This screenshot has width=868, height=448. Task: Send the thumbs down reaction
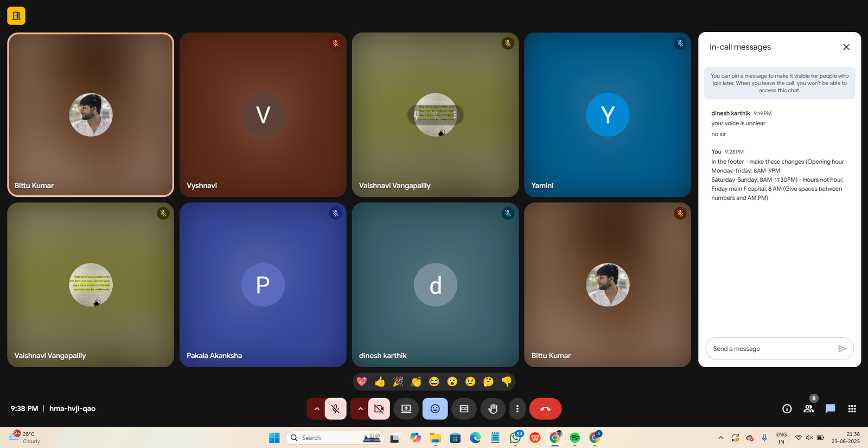coord(506,382)
